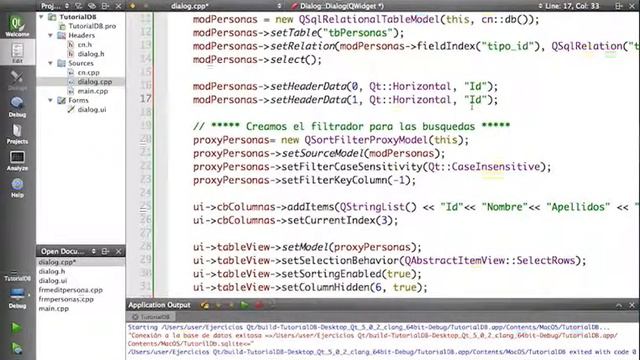
Task: Split the Projects side panel
Action: (x=105, y=6)
